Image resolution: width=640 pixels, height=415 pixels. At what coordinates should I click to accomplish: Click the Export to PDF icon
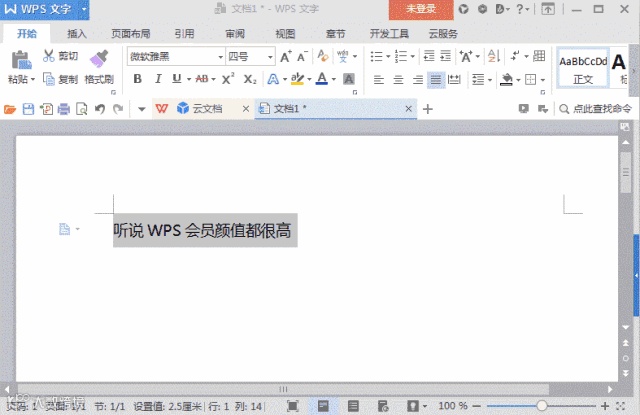tap(46, 109)
